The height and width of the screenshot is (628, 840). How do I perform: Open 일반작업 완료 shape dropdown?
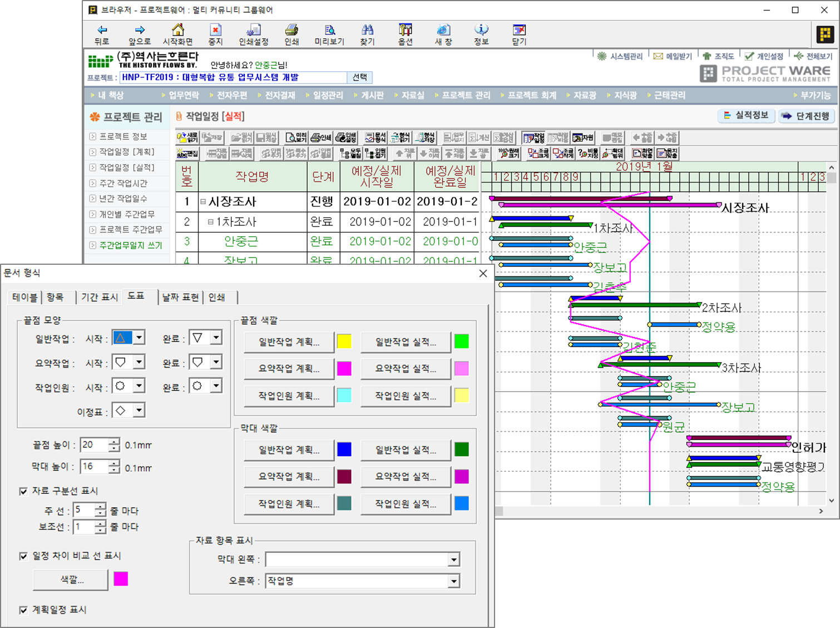216,338
